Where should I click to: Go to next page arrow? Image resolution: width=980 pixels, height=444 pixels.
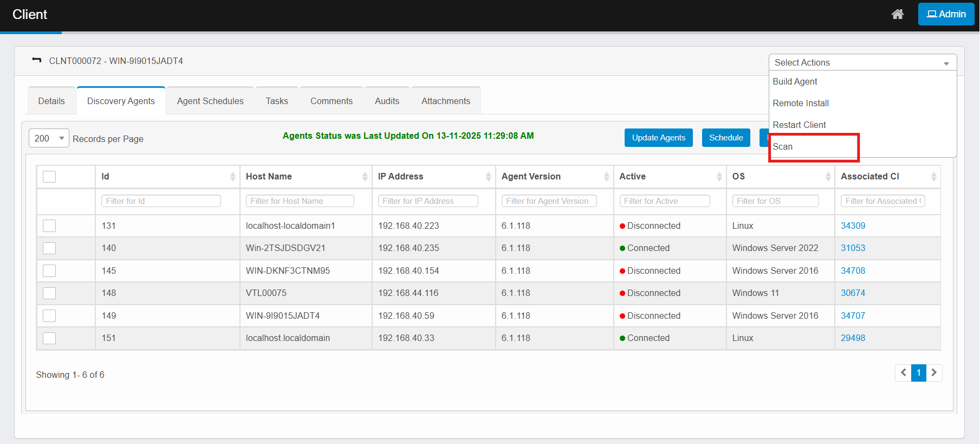934,373
